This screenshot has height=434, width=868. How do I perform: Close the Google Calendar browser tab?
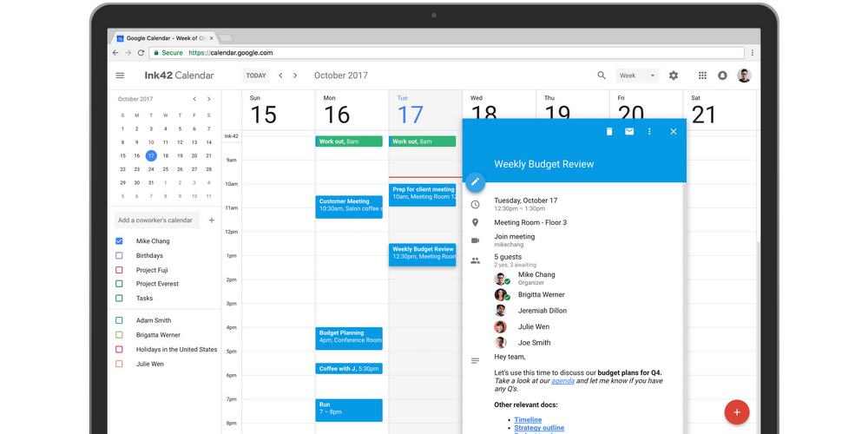(x=211, y=38)
